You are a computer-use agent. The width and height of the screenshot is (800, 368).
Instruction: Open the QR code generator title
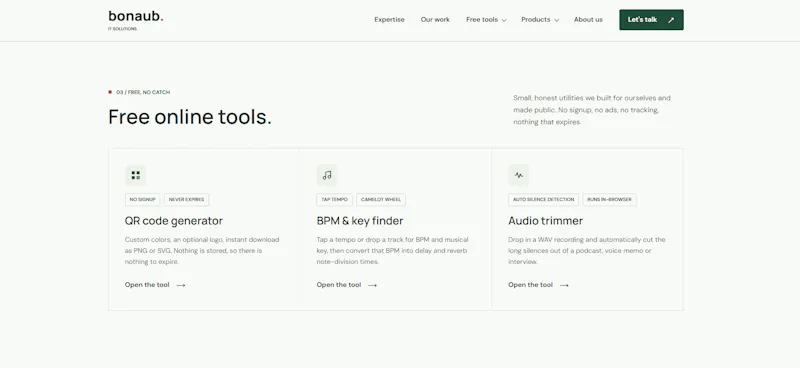[x=173, y=221]
